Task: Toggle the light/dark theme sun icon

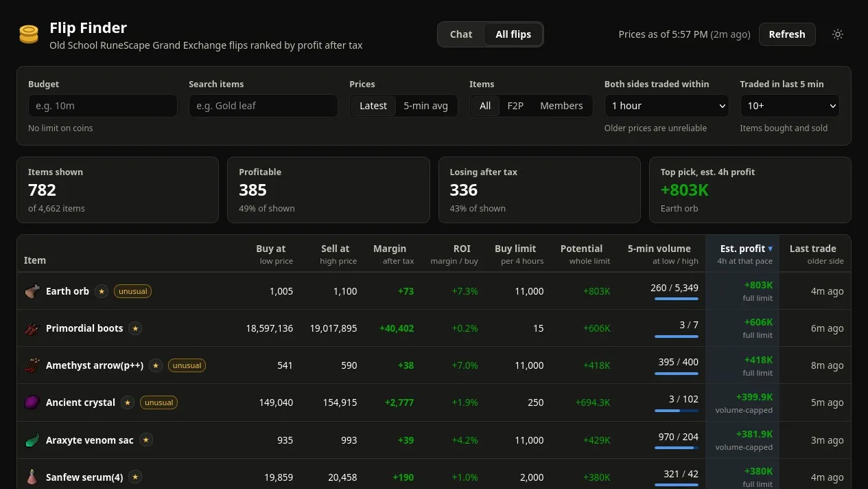Action: point(838,34)
